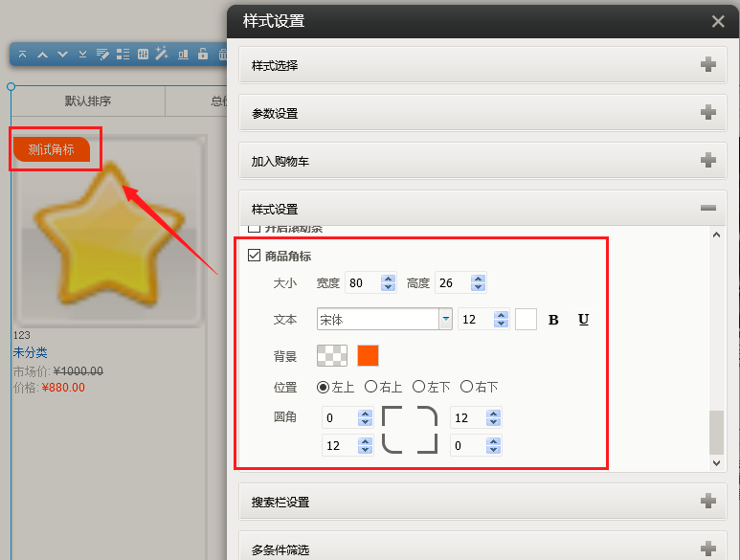Click the magic wand icon in the toolbar
The height and width of the screenshot is (560, 740).
click(162, 55)
